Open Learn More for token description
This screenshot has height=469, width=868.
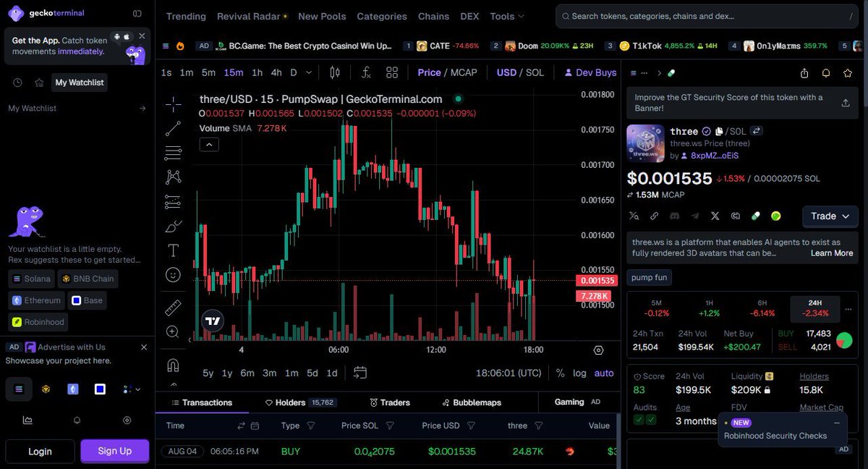832,253
